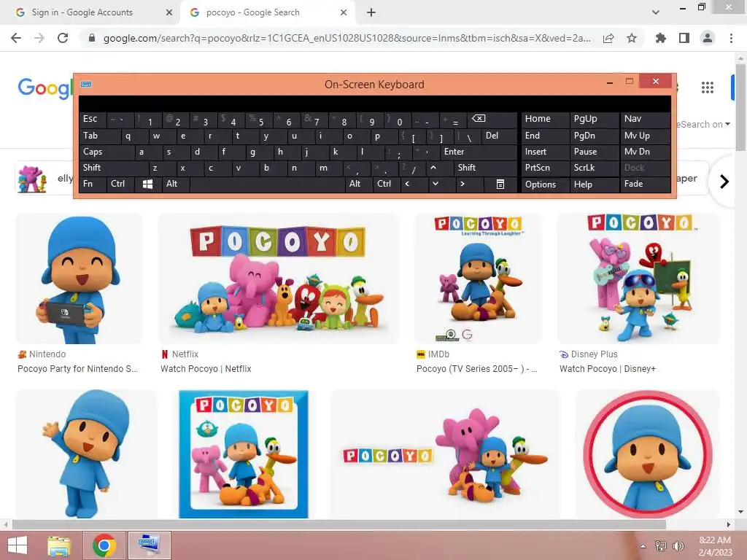The width and height of the screenshot is (747, 560).
Task: Open Watch Pocoyo | Netflix link
Action: [x=206, y=368]
